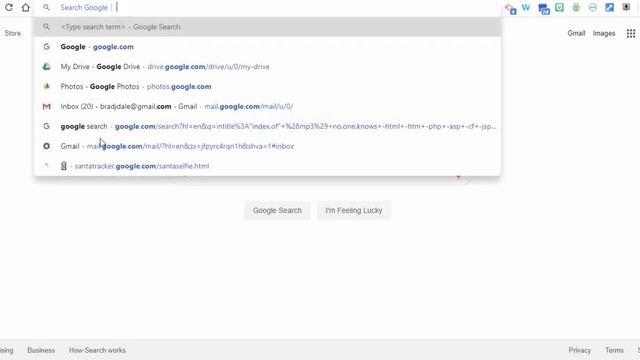Click the dark round icon beside Gmail suggestion

pyautogui.click(x=47, y=146)
